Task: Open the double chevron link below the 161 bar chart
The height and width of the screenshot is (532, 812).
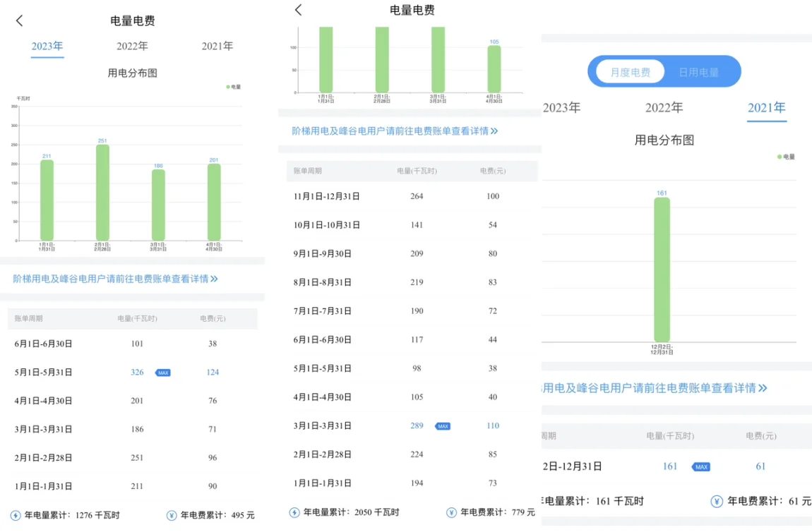Action: (x=762, y=388)
